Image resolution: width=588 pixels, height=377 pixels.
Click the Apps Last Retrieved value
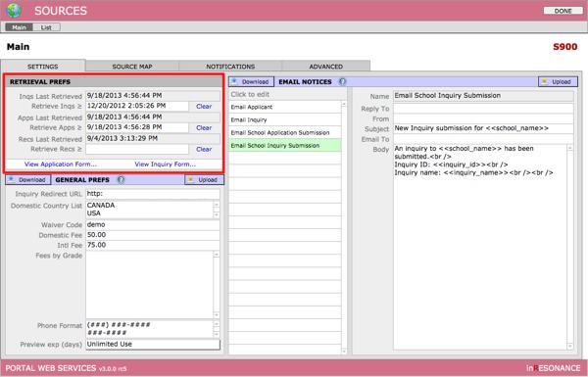coord(153,117)
